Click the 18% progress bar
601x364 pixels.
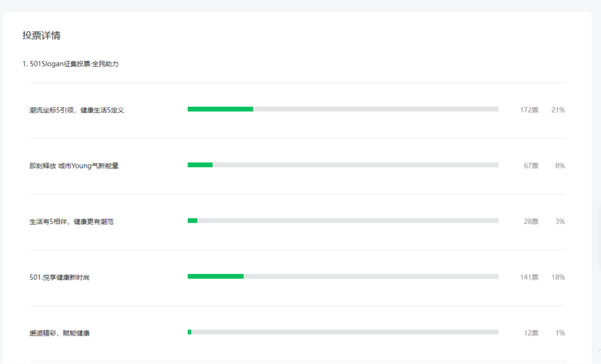coord(343,276)
